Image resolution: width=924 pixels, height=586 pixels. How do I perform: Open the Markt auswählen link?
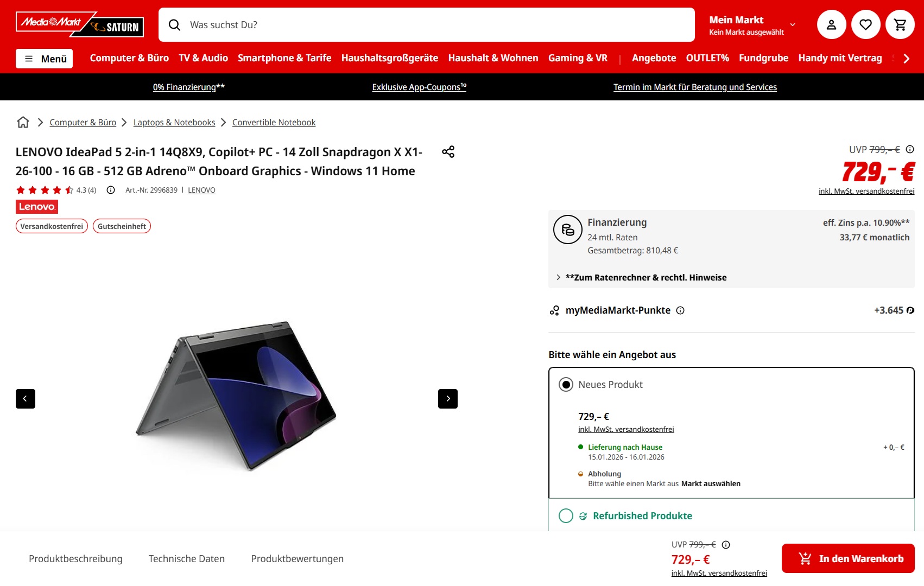coord(711,483)
